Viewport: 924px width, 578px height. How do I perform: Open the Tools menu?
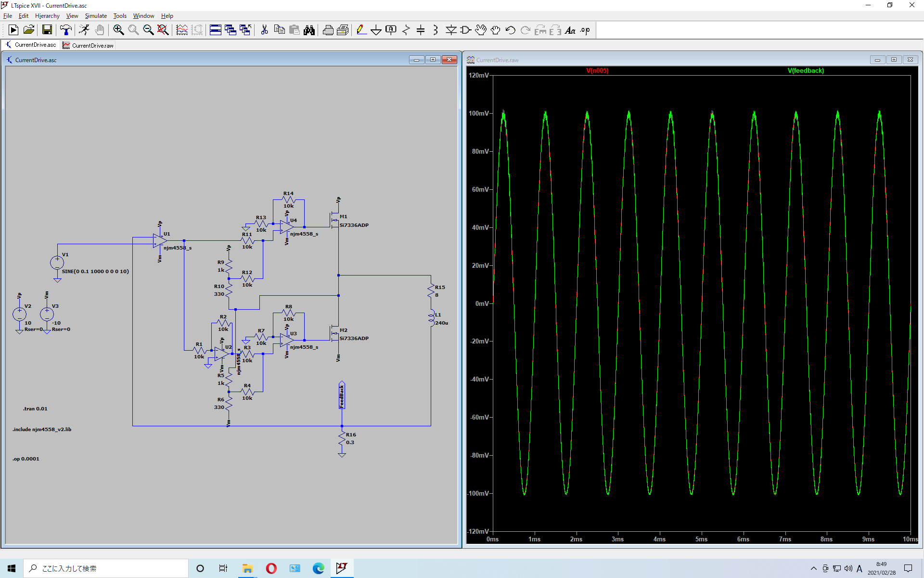point(120,16)
